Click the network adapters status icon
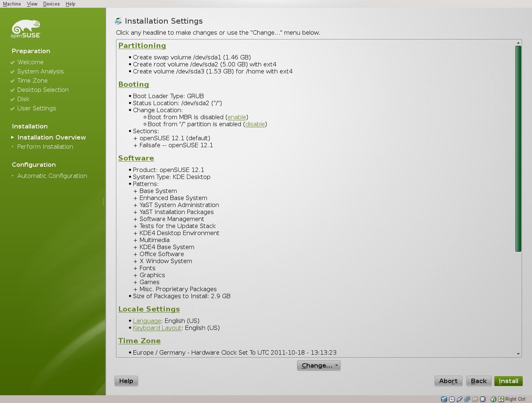The width and height of the screenshot is (532, 403). pos(467,399)
